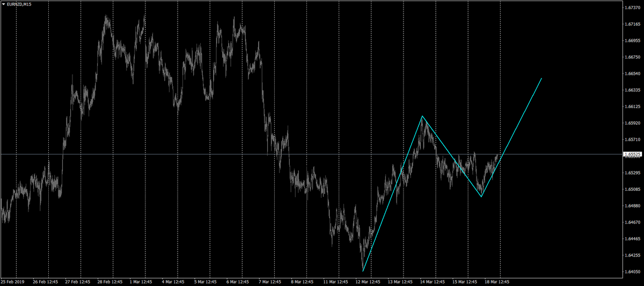Click the 1.64670 price axis value

(x=632, y=222)
